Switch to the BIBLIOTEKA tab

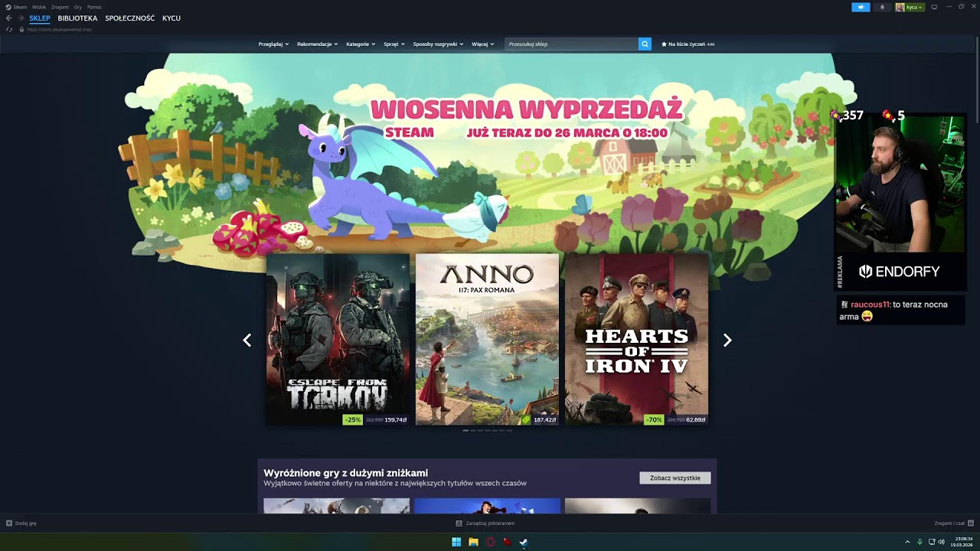click(77, 18)
